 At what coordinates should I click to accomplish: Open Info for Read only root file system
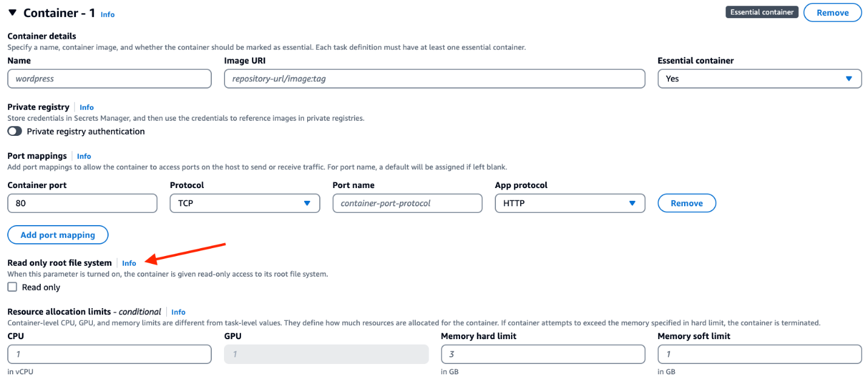129,263
